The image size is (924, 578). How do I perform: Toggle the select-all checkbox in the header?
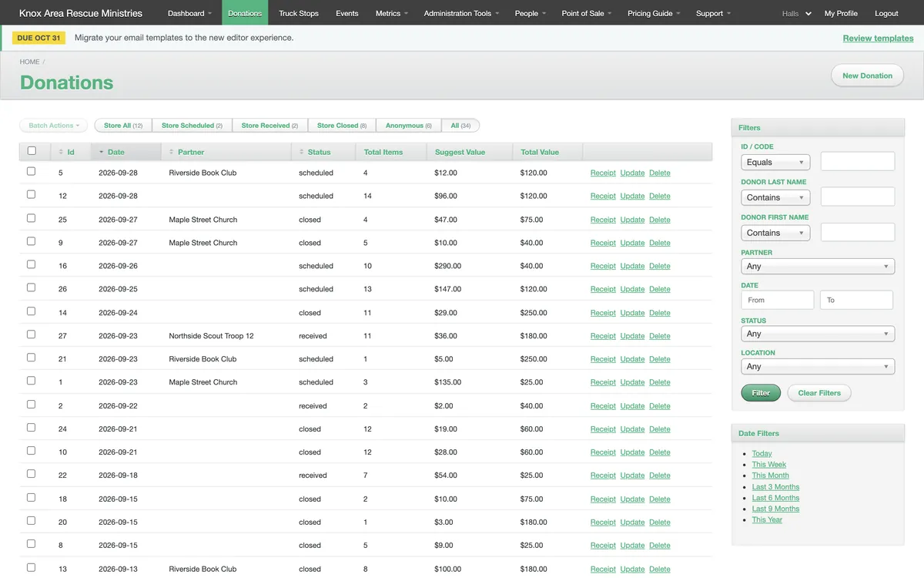tap(32, 151)
